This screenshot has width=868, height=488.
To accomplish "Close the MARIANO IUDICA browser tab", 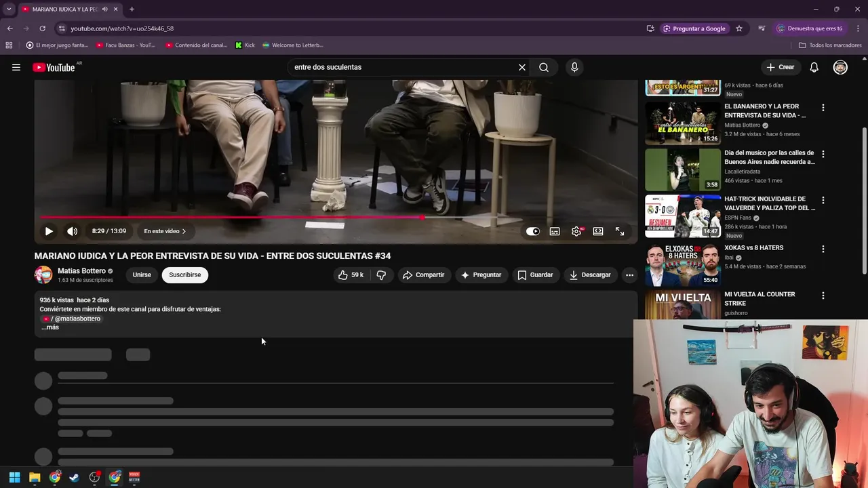I will pos(116,9).
